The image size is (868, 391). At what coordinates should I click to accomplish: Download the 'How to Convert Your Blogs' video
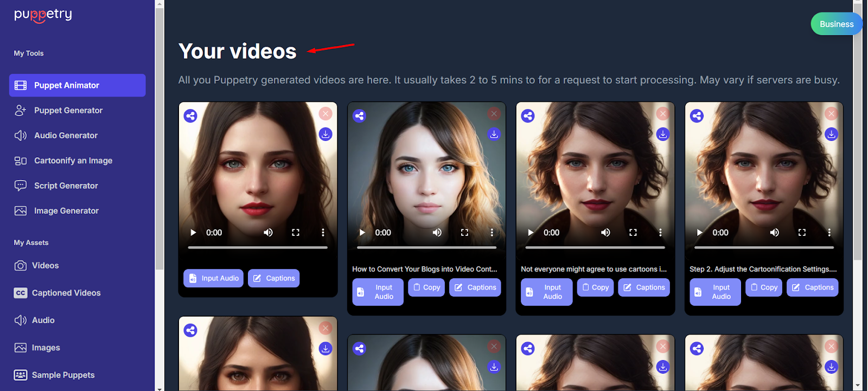[494, 134]
